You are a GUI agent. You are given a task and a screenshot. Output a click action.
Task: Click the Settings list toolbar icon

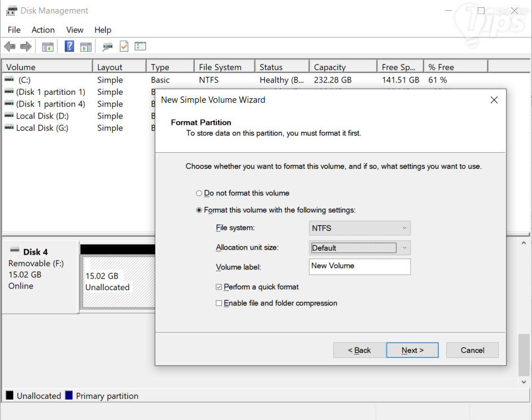tap(140, 46)
